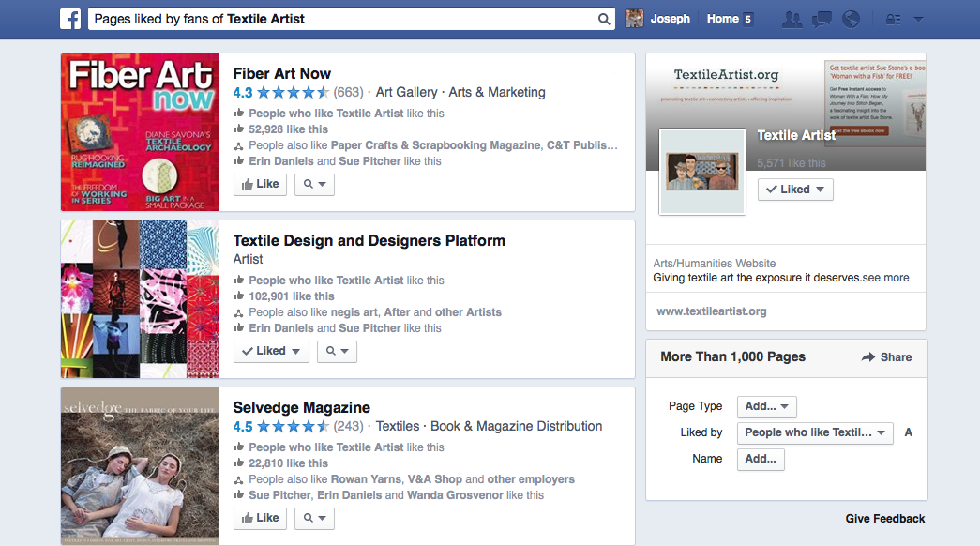
Task: Open Joseph's profile picture thumbnail
Action: 634,19
